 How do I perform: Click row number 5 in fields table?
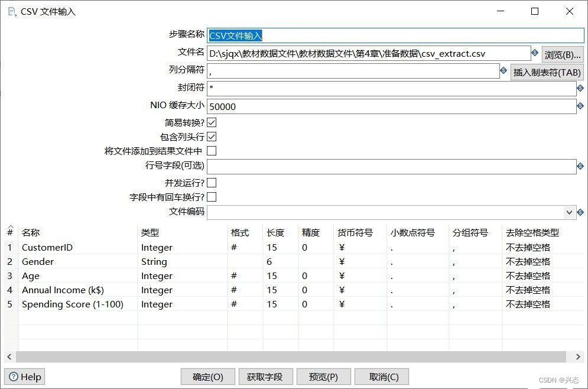point(10,304)
